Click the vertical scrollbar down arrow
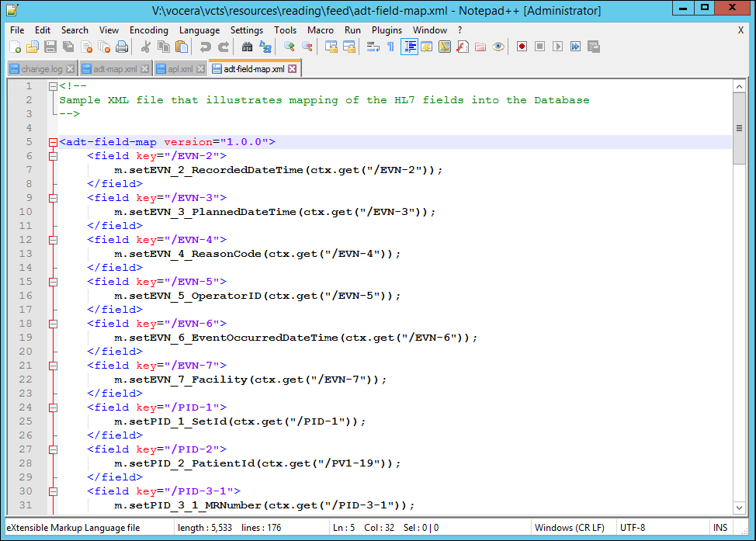Image resolution: width=756 pixels, height=541 pixels. coord(739,506)
